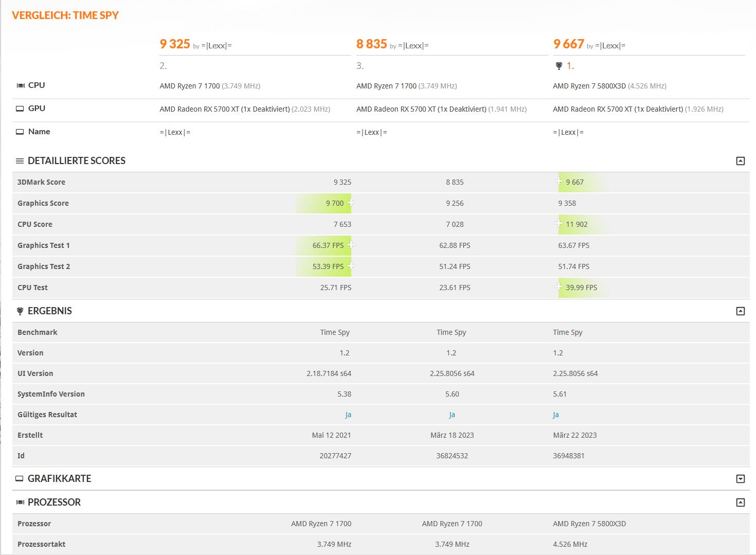Select 'AMD Ryzen 7 5800X3D' in Prozessor row
The image size is (756, 555).
click(589, 524)
